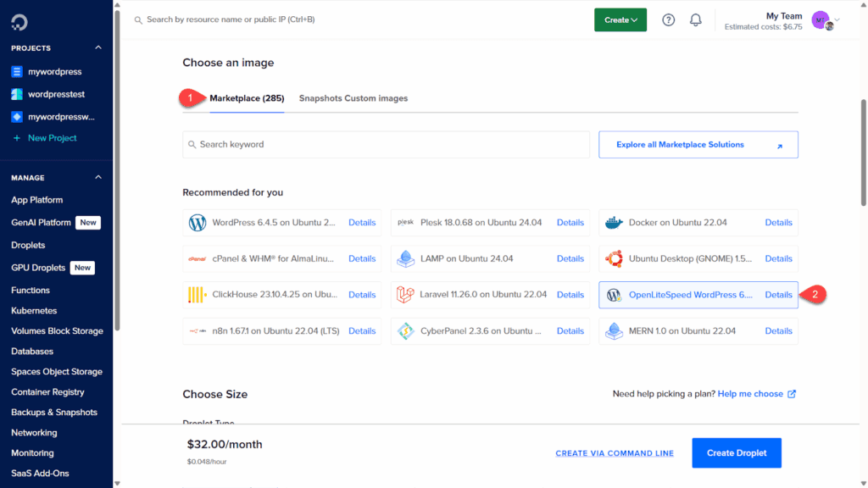This screenshot has width=868, height=488.
Task: Click the ClickHouse logo icon
Action: pos(197,295)
